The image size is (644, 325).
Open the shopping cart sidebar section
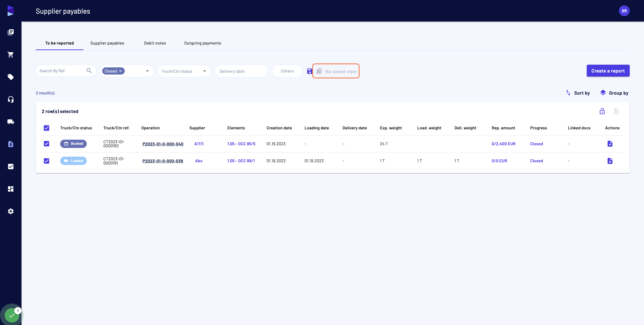11,55
